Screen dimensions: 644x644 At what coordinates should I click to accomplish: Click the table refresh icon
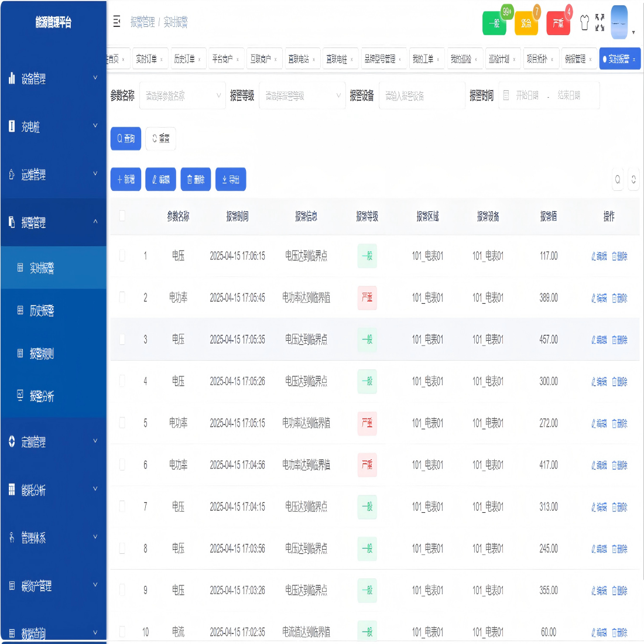click(633, 180)
